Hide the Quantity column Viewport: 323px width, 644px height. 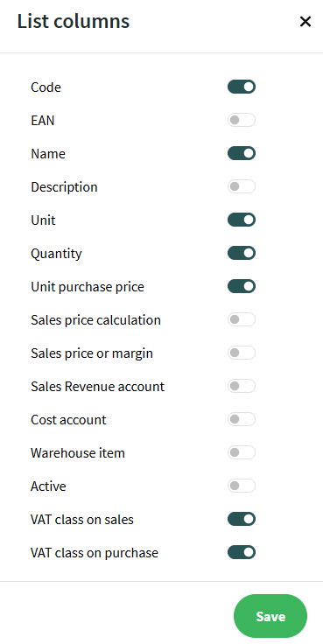coord(242,253)
